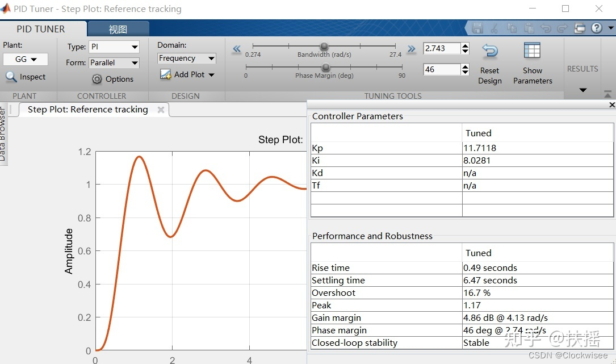The image size is (616, 364).
Task: Open the controller Type PI dropdown
Action: pos(114,47)
